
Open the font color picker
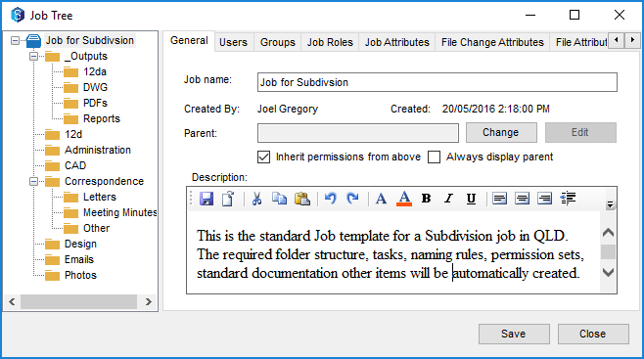(x=404, y=199)
